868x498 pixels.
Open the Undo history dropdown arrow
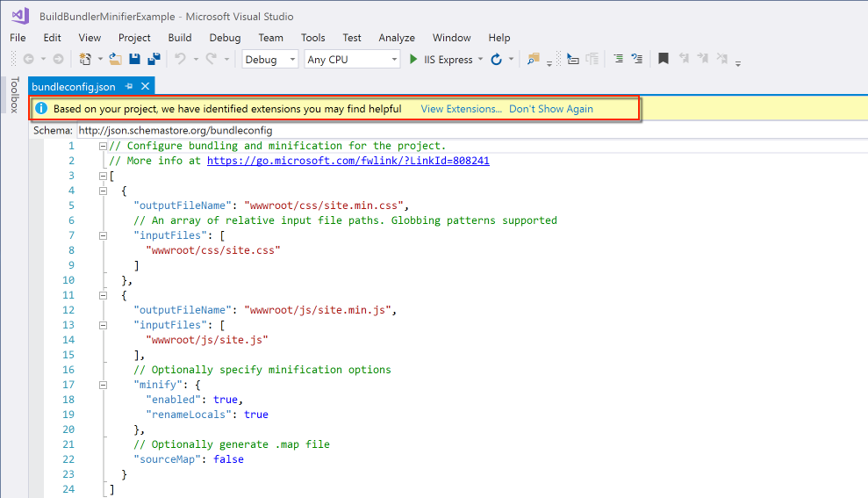196,59
